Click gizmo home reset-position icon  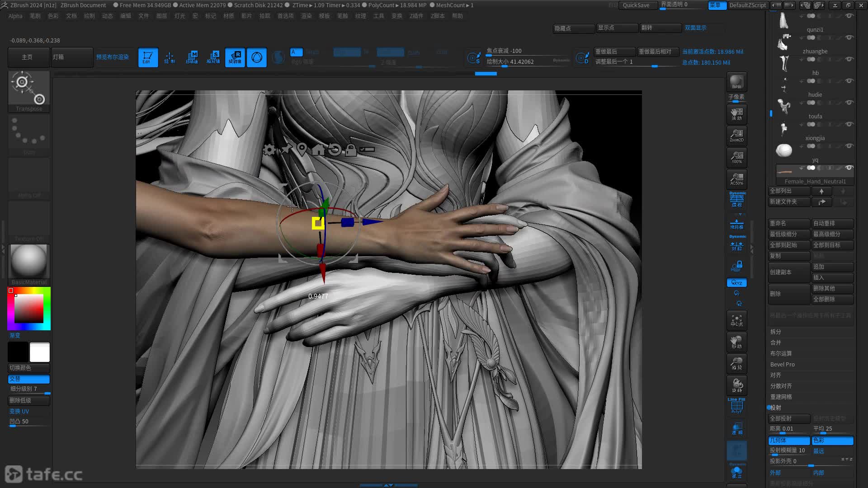318,150
